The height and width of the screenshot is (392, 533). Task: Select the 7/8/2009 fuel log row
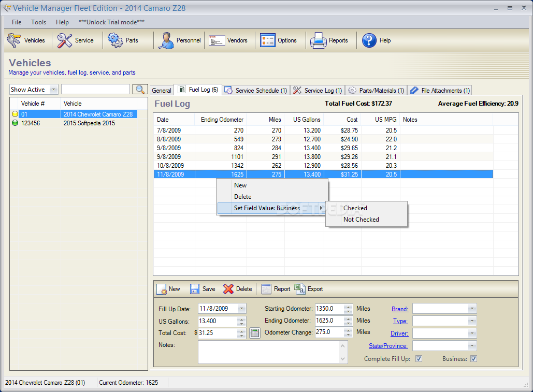323,130
